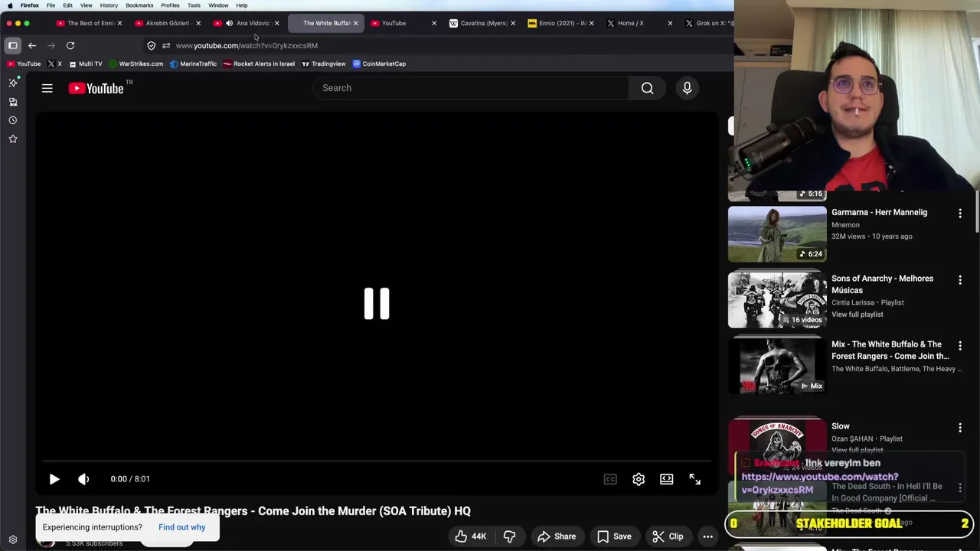Play the video using the play button
The image size is (980, 551).
click(x=54, y=479)
